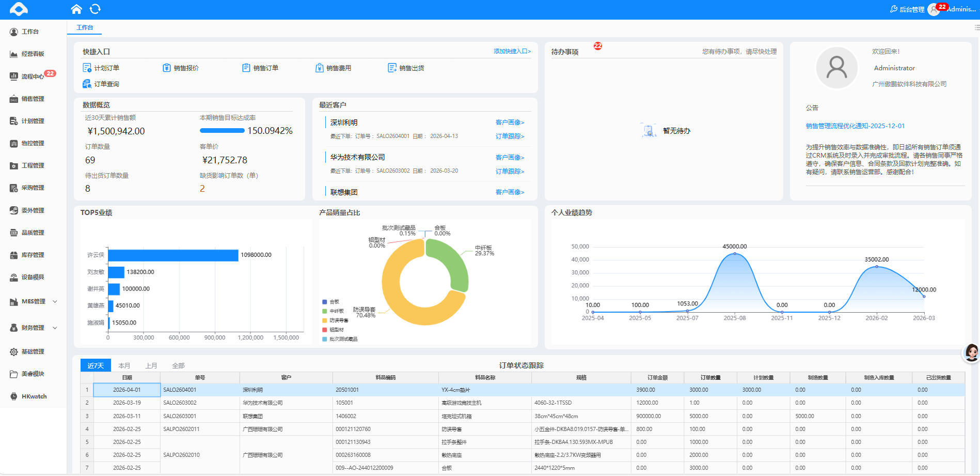
Task: Click the home icon in top bar
Action: point(76,9)
